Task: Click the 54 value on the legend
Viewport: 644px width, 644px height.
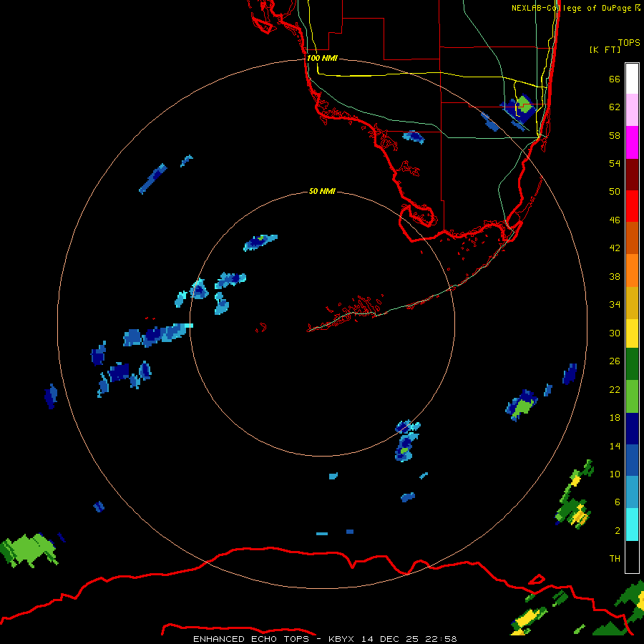Action: [x=615, y=163]
